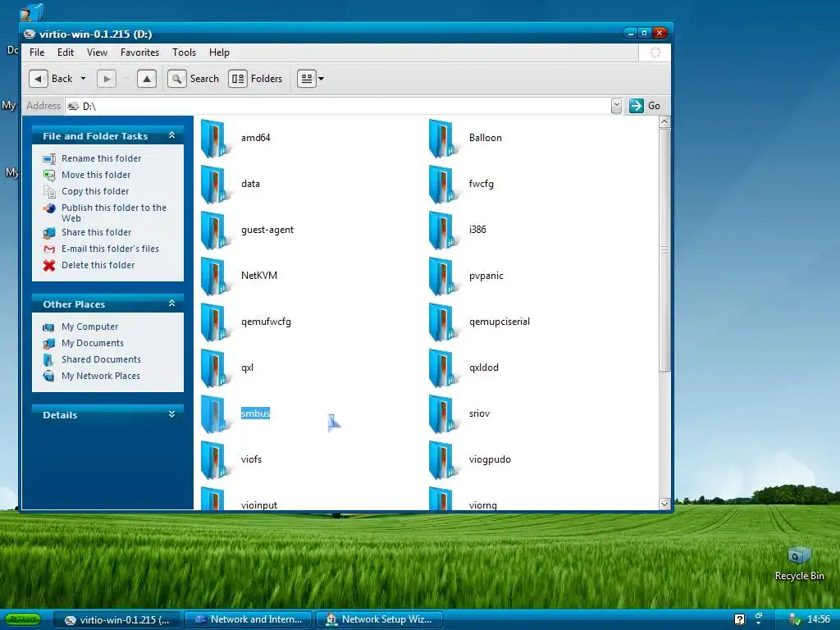Image resolution: width=840 pixels, height=630 pixels.
Task: Select the qemupciserial folder icon
Action: 444,323
